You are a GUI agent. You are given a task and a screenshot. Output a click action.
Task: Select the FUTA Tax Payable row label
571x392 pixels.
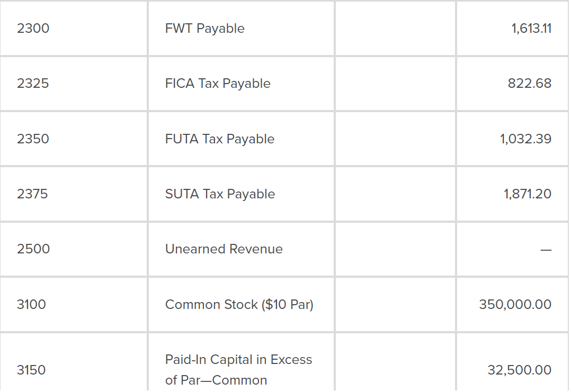220,139
